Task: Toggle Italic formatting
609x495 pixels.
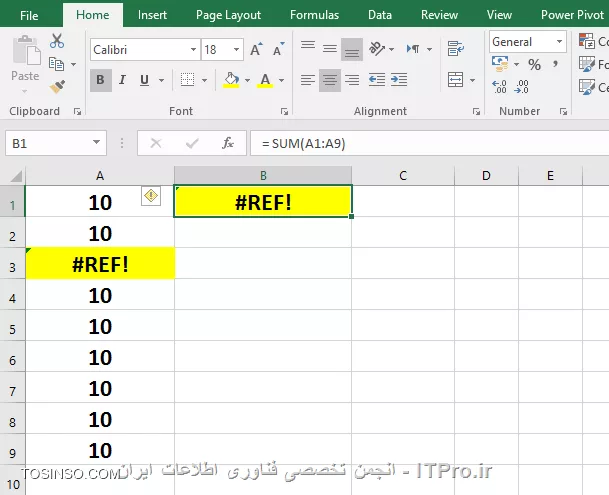Action: click(x=122, y=80)
